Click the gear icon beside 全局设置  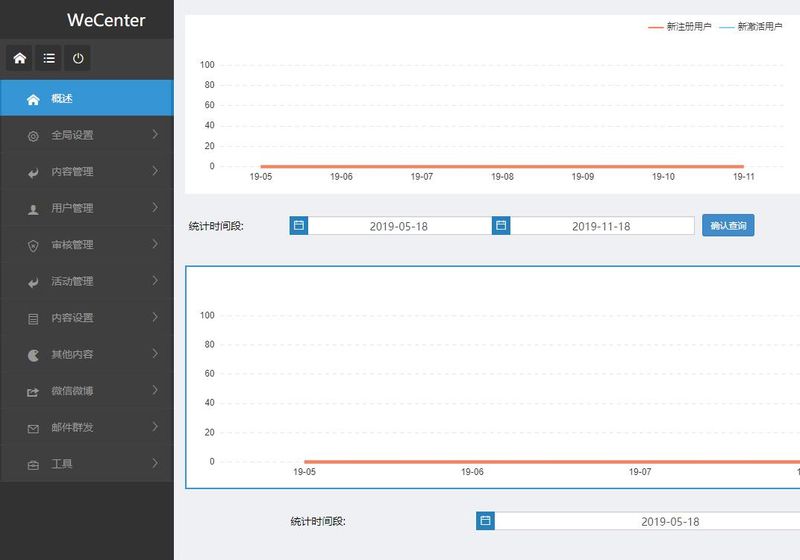coord(33,136)
